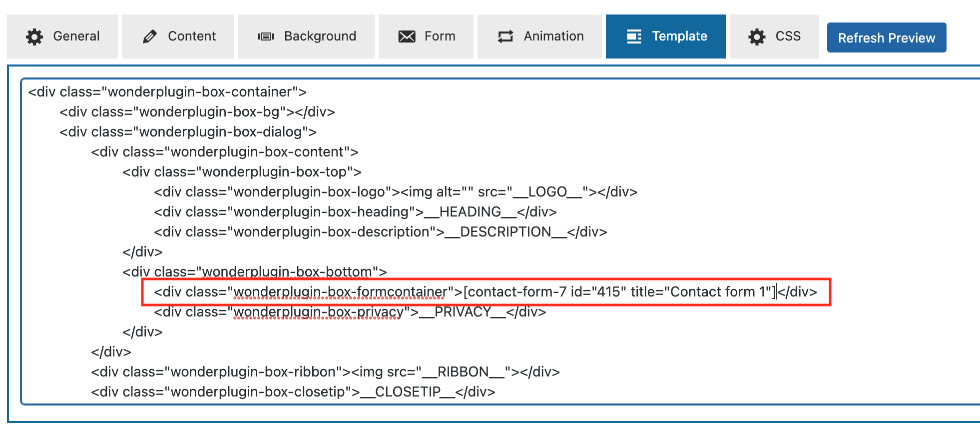Click the __LOGO__ placeholder in the img tag

[547, 192]
